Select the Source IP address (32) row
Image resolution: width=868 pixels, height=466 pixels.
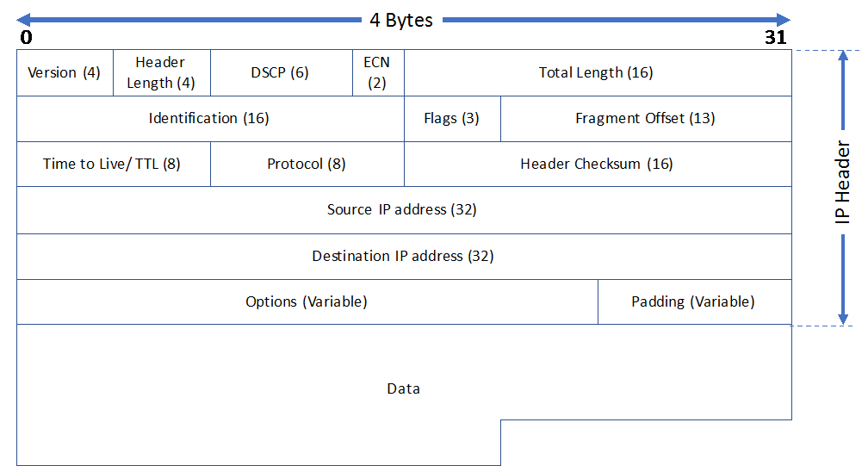(x=403, y=210)
